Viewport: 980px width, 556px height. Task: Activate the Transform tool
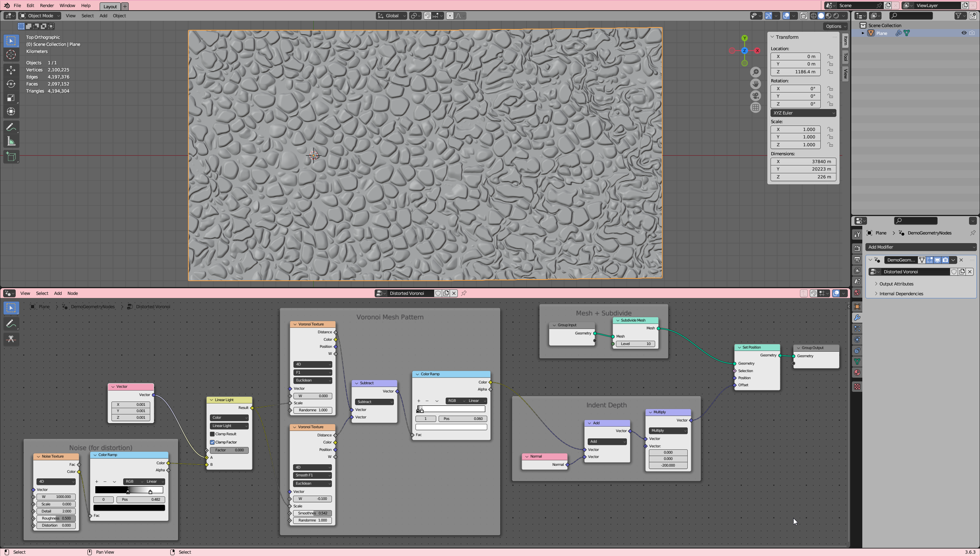(11, 111)
